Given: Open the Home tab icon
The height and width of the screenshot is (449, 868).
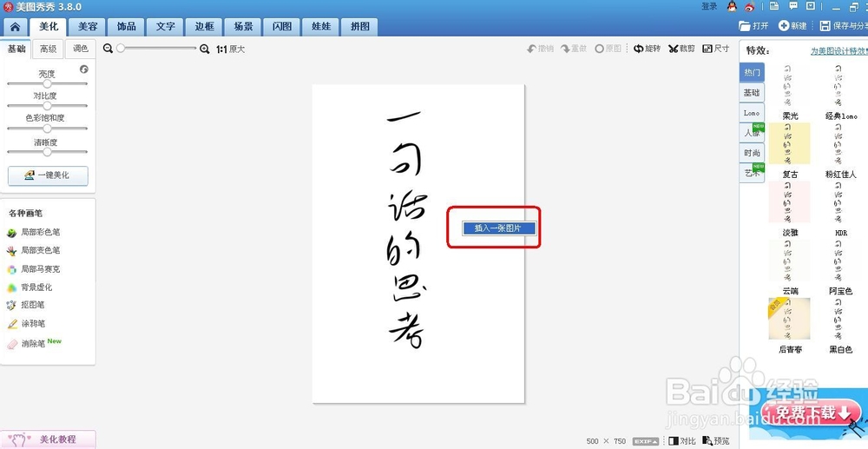Looking at the screenshot, I should click(x=15, y=27).
